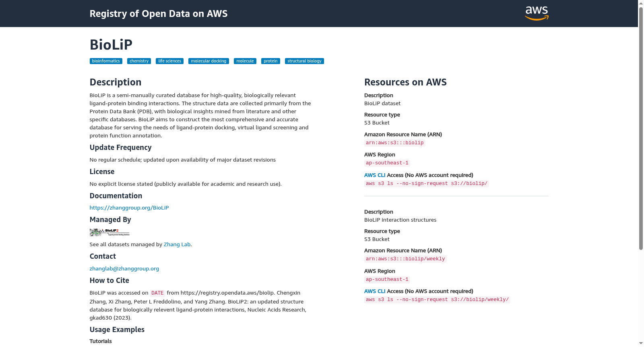644x347 pixels.
Task: Open AWS CLI link for biolip/weekly bucket
Action: tap(375, 291)
